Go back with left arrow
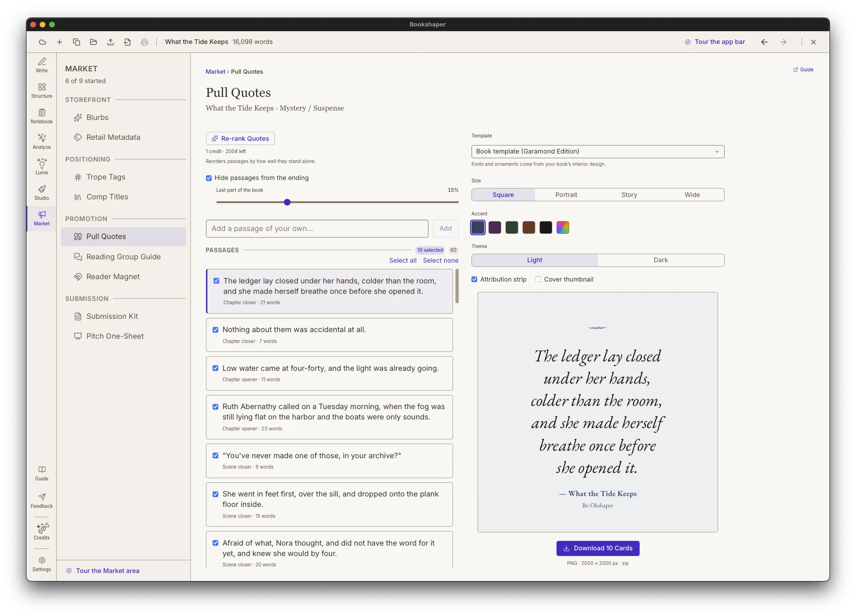856x616 pixels. coord(764,42)
